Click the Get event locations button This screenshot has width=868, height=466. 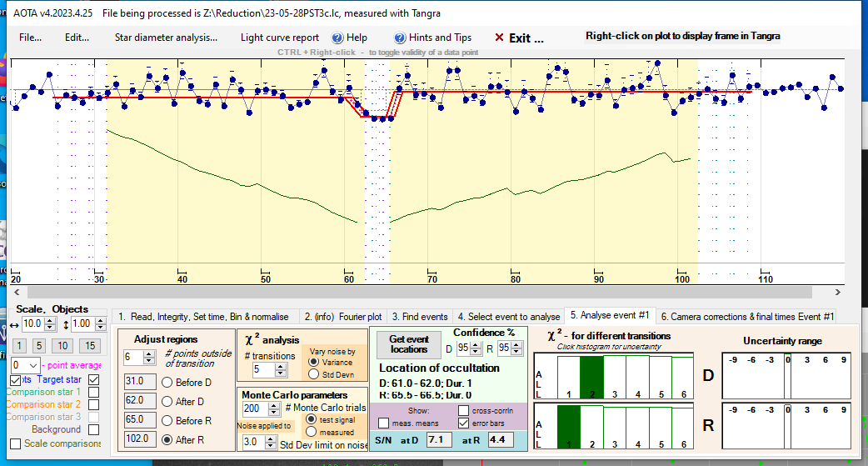pyautogui.click(x=408, y=344)
